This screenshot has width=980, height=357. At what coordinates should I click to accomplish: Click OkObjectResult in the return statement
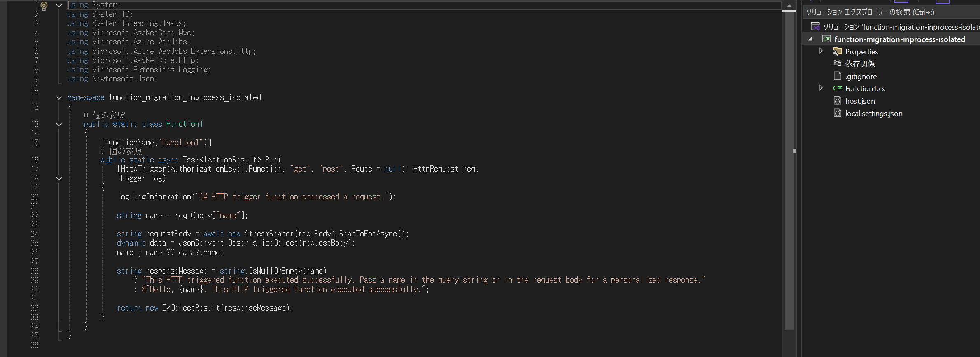(191, 308)
